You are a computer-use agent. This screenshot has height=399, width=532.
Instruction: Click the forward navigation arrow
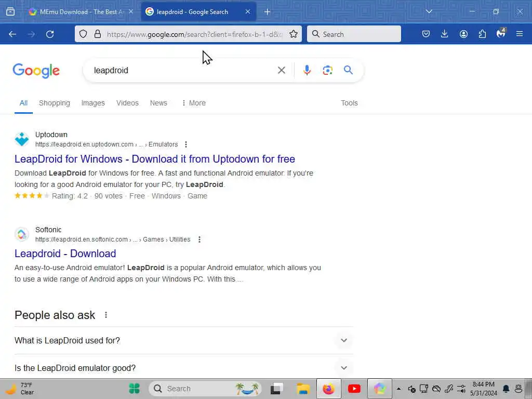[31, 34]
